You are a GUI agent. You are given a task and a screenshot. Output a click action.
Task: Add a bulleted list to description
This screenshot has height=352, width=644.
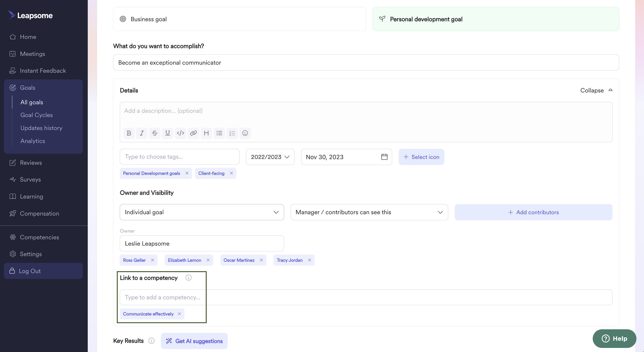(219, 133)
